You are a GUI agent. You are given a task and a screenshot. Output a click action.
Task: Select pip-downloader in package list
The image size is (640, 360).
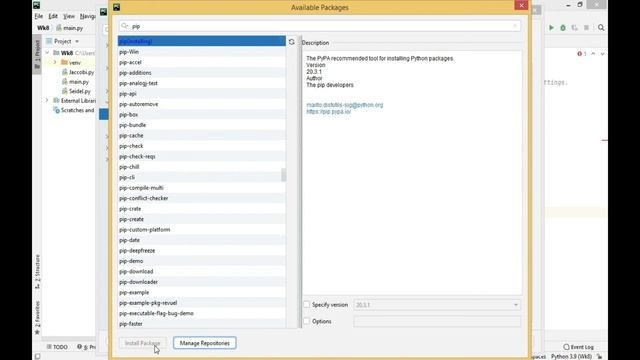(202, 282)
